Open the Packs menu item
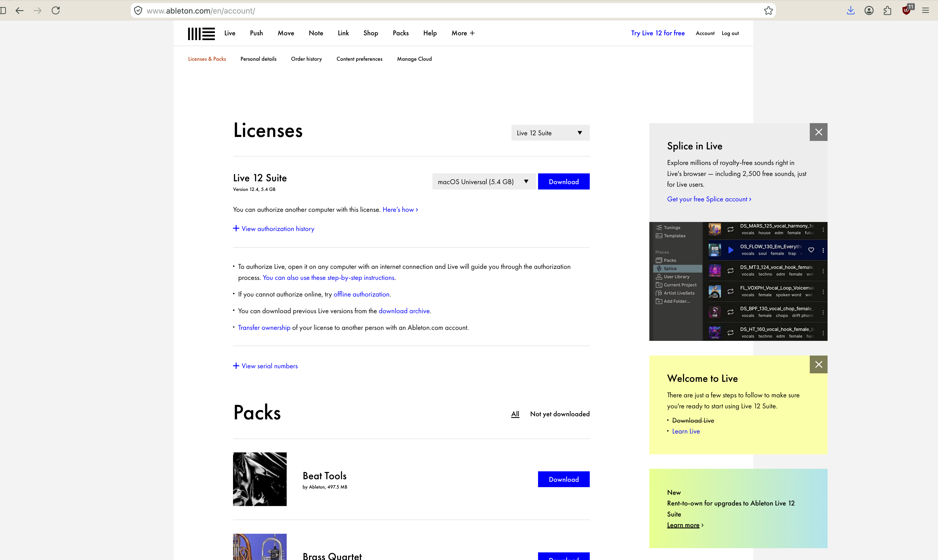 [x=401, y=33]
